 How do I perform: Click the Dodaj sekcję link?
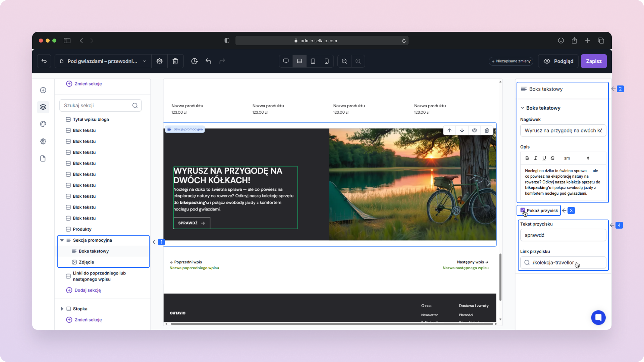[x=87, y=290]
